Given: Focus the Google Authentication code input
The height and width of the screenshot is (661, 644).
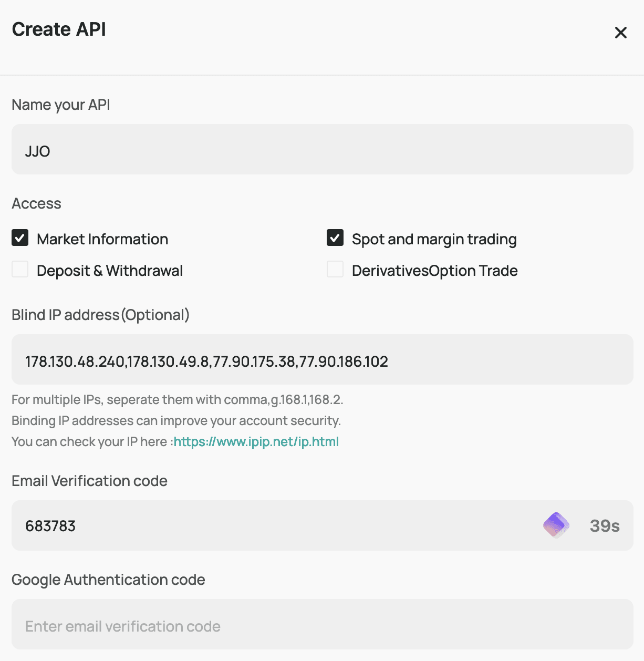Looking at the screenshot, I should click(x=323, y=624).
